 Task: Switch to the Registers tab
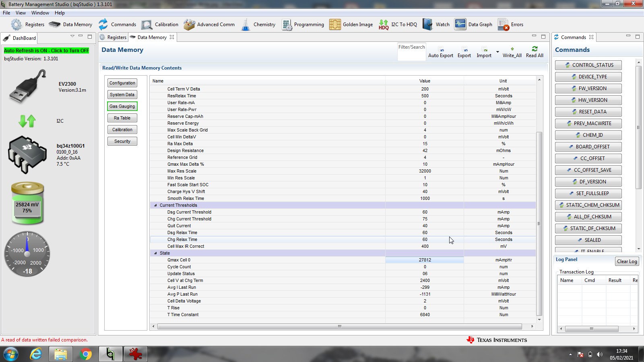tap(113, 37)
